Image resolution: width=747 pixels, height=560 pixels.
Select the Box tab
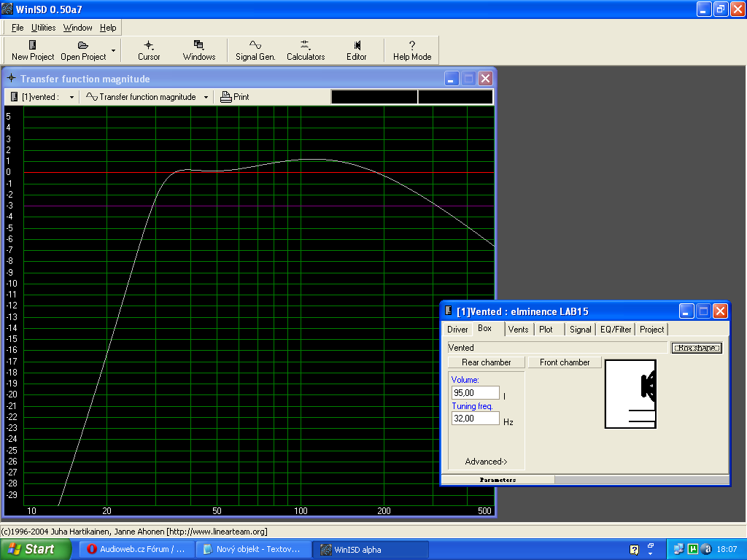485,329
